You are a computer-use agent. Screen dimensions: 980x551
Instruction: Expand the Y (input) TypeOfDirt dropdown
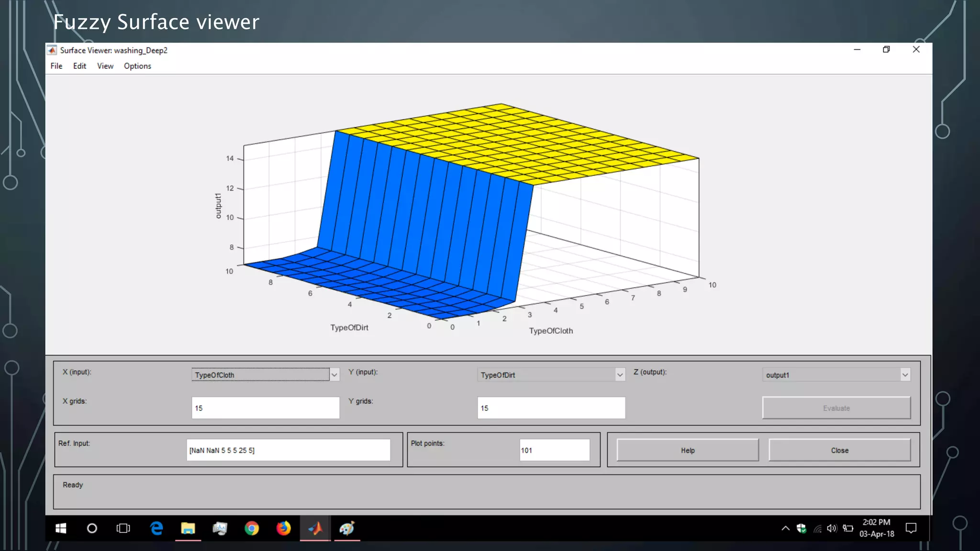[x=620, y=375]
